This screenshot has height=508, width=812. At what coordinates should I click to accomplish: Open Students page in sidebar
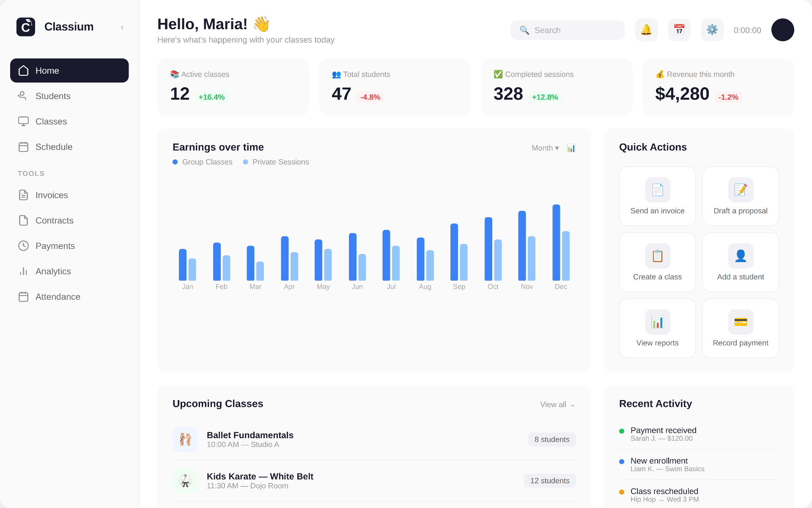[x=69, y=96]
